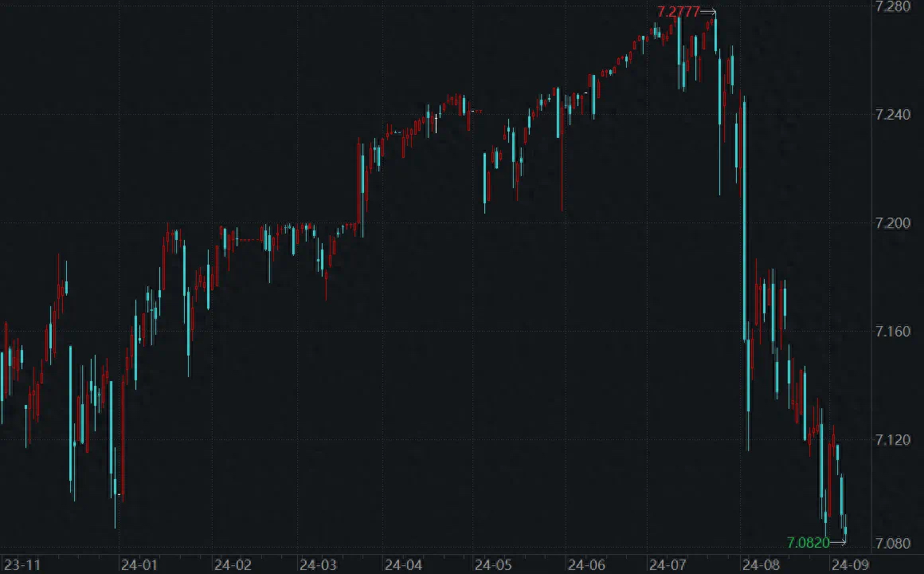The height and width of the screenshot is (574, 924).
Task: Click the tall cyan candle before 24-08
Action: 745,223
